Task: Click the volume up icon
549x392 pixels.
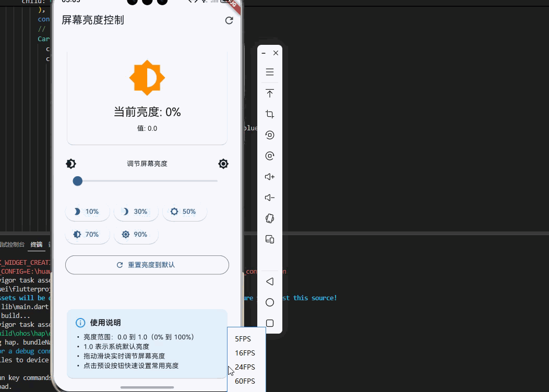Action: coord(270,177)
